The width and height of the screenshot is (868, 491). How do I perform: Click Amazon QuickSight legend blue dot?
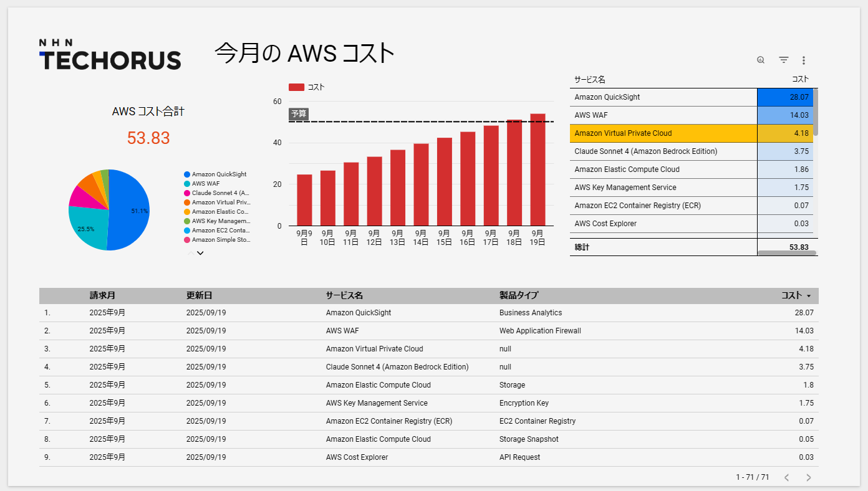(x=187, y=174)
